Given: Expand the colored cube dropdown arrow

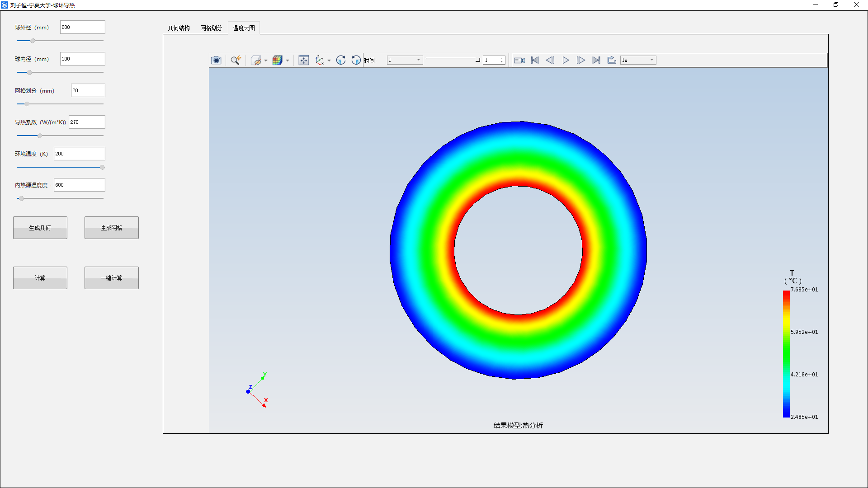Looking at the screenshot, I should pyautogui.click(x=288, y=60).
